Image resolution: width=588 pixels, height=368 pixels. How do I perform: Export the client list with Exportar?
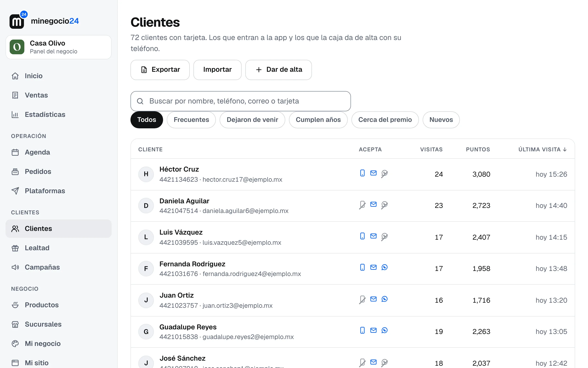coord(160,70)
